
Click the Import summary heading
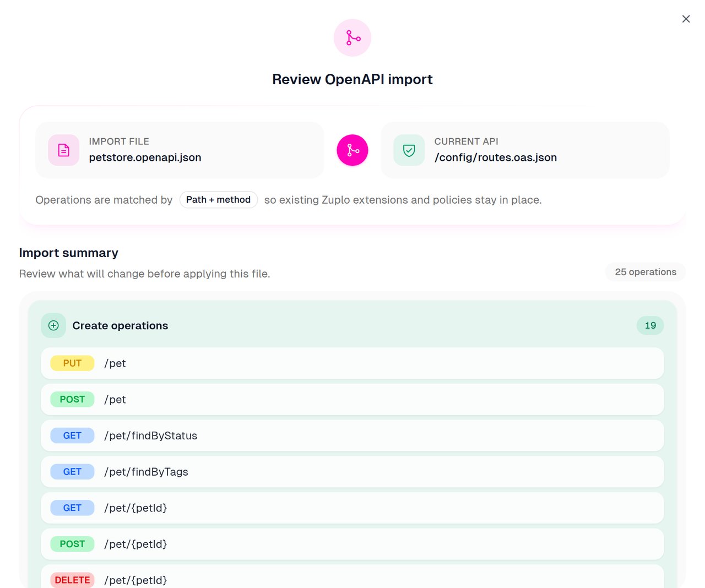click(69, 253)
